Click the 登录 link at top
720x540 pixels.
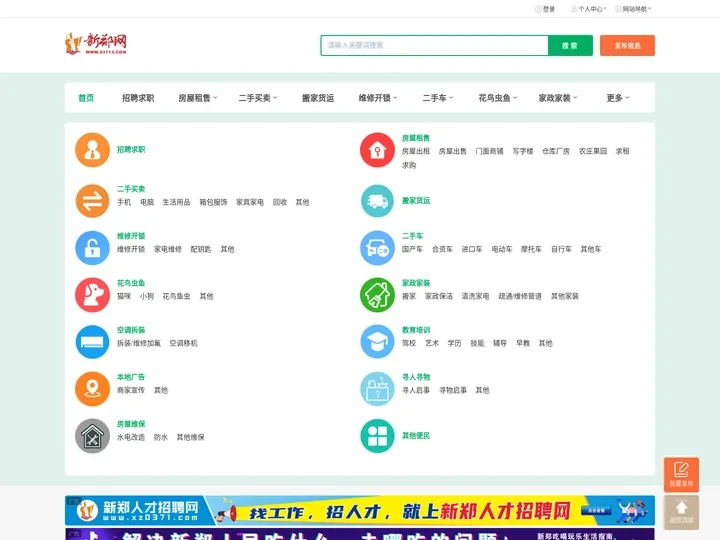[545, 9]
